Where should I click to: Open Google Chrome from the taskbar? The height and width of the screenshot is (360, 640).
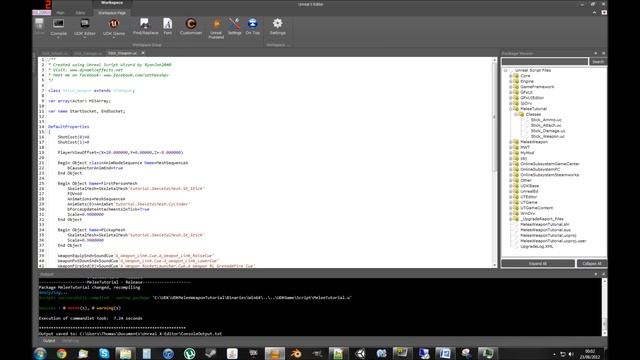[x=62, y=353]
